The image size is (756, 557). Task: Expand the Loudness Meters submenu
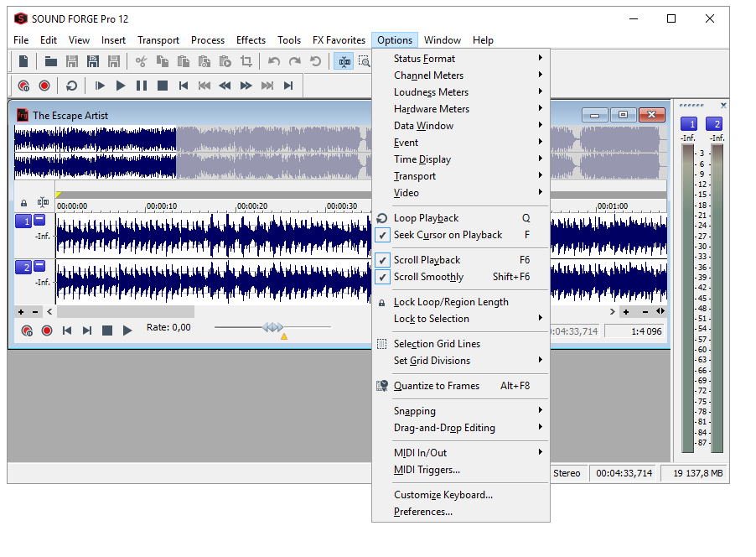(x=462, y=92)
